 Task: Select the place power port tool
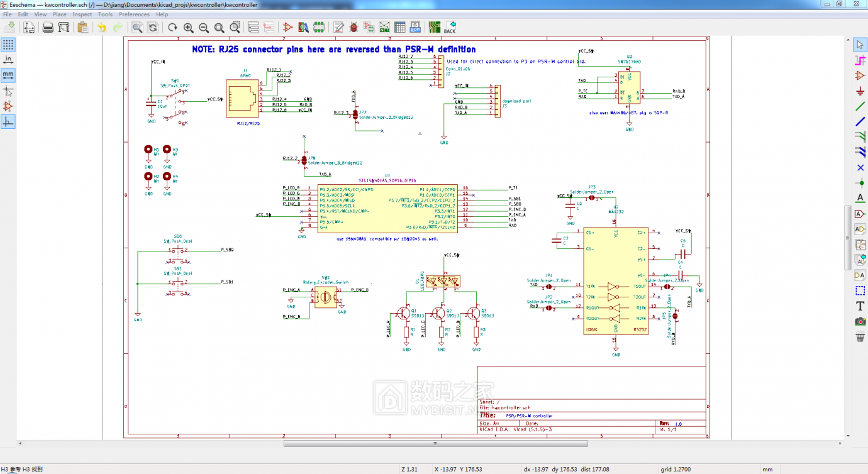tap(860, 91)
